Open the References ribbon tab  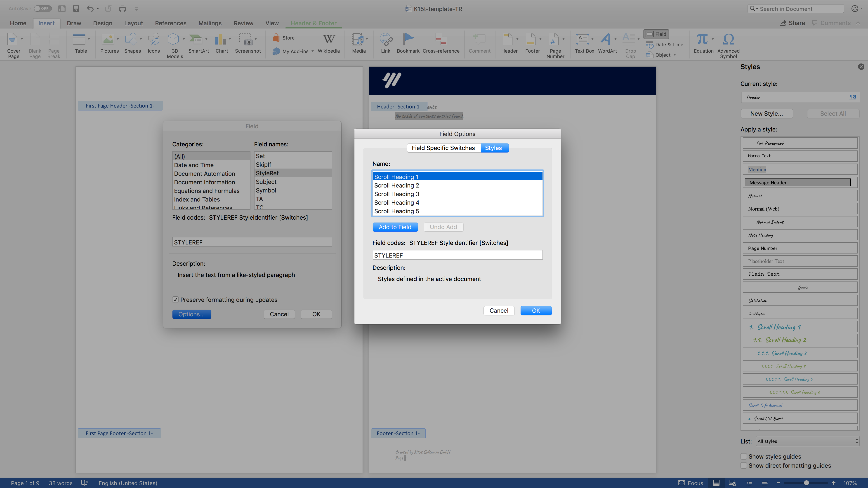pos(170,23)
